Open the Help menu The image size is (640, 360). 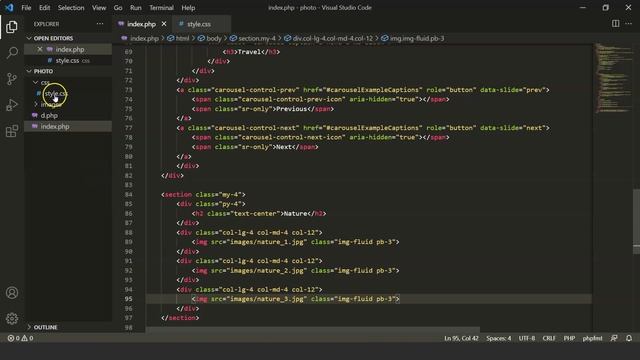click(188, 8)
